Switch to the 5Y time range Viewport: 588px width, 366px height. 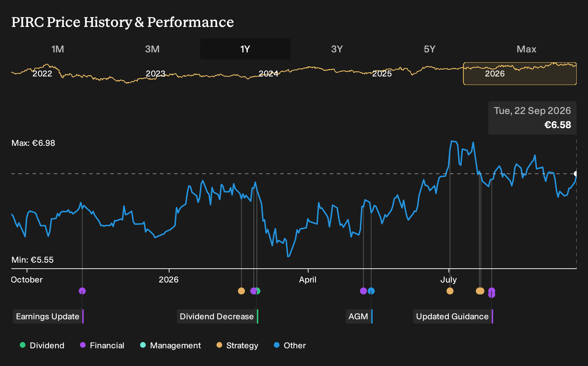tap(430, 49)
